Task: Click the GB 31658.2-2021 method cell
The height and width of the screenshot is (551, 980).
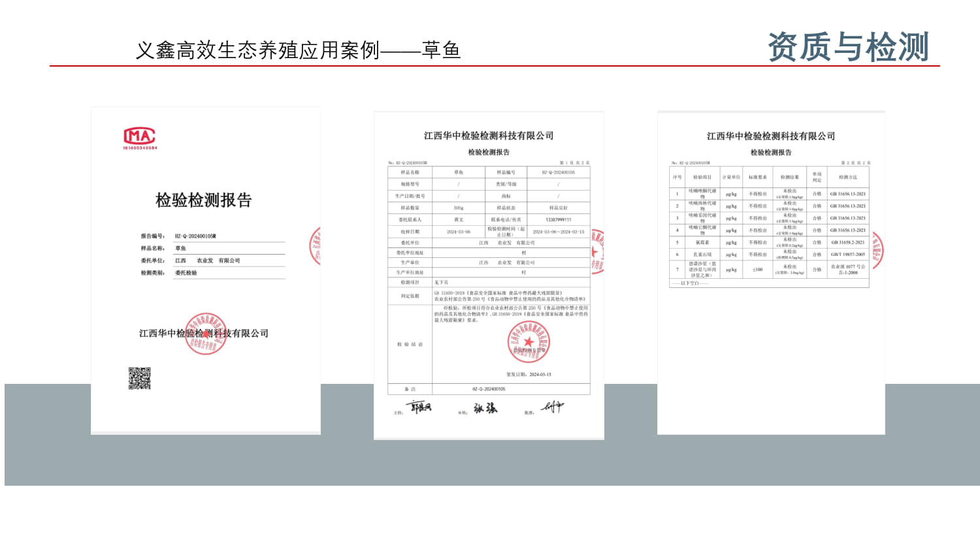Action: (848, 242)
